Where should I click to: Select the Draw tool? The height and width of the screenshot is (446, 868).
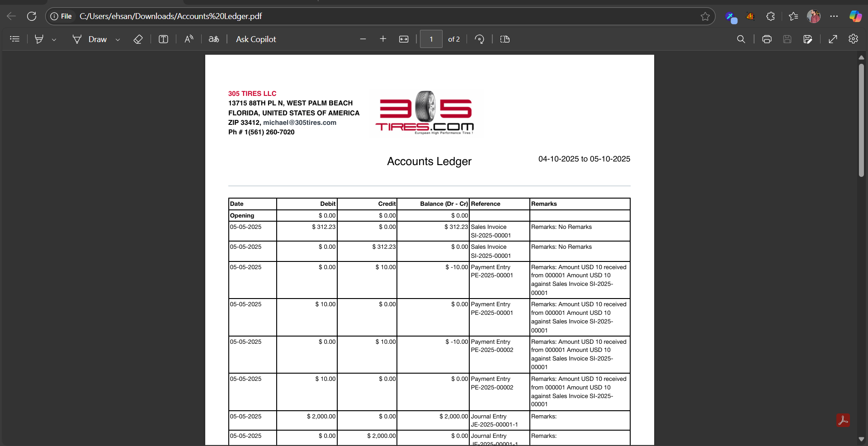click(90, 39)
